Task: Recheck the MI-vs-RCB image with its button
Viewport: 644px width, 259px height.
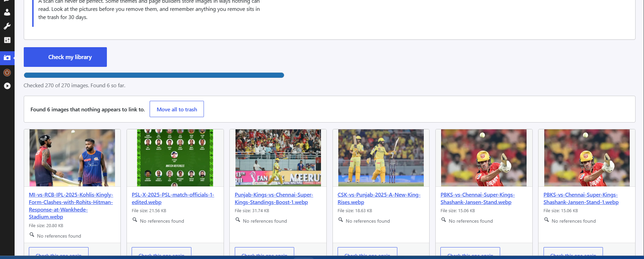Action: [x=59, y=252]
